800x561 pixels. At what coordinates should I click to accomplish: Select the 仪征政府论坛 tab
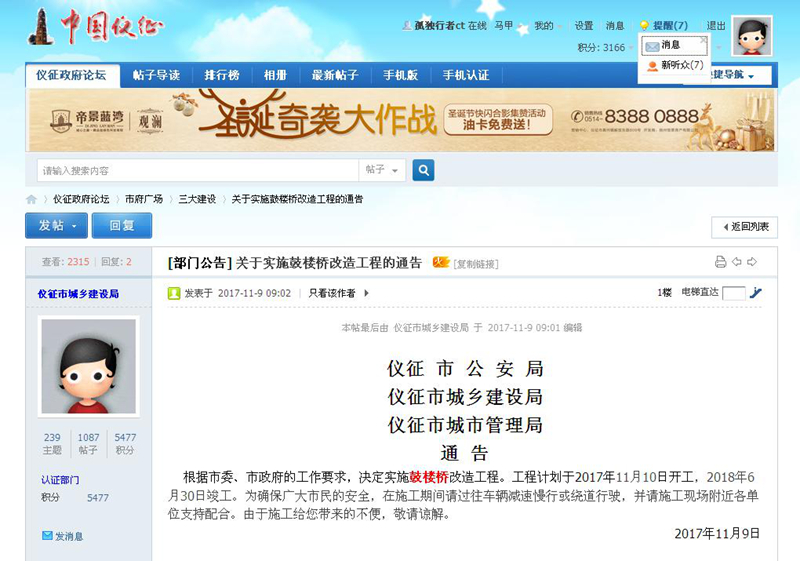[71, 75]
